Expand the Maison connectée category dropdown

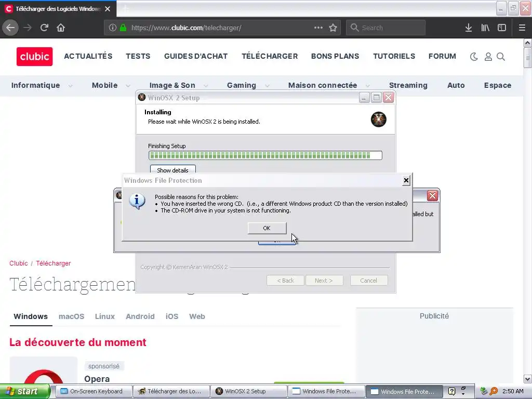point(367,86)
